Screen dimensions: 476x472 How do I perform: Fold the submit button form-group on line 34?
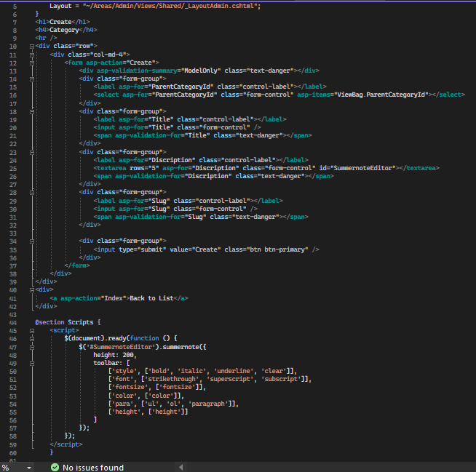tap(31, 241)
